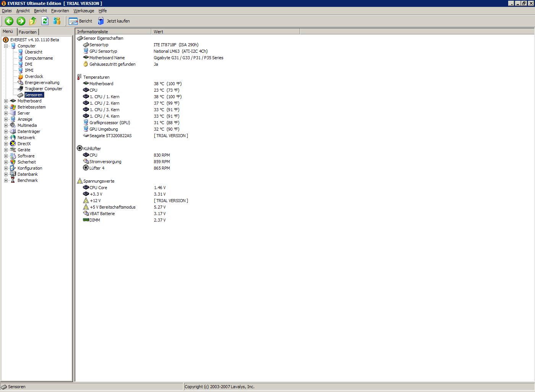Select EVEREST v4.10.1110 Beta root node
Image resolution: width=535 pixels, height=392 pixels.
(34, 40)
